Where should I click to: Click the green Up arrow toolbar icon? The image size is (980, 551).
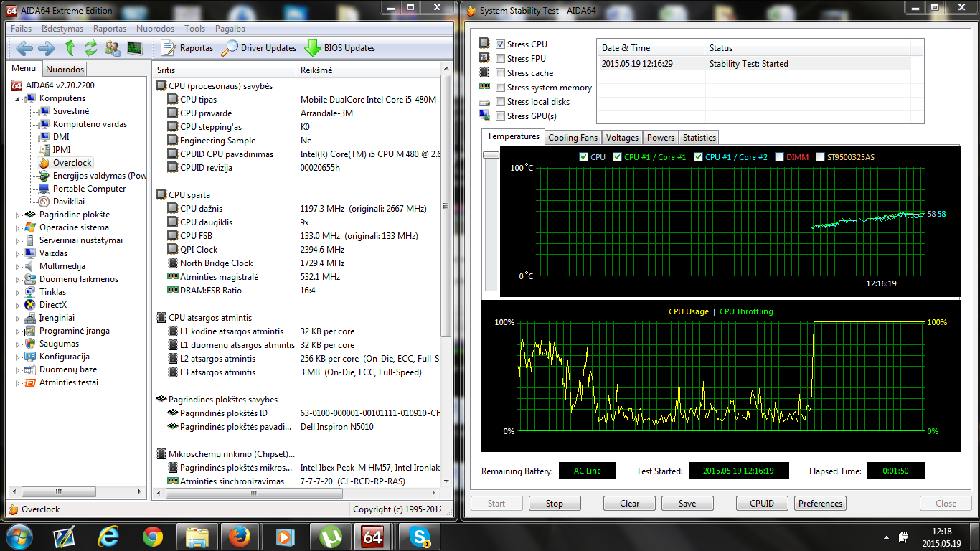(70, 48)
